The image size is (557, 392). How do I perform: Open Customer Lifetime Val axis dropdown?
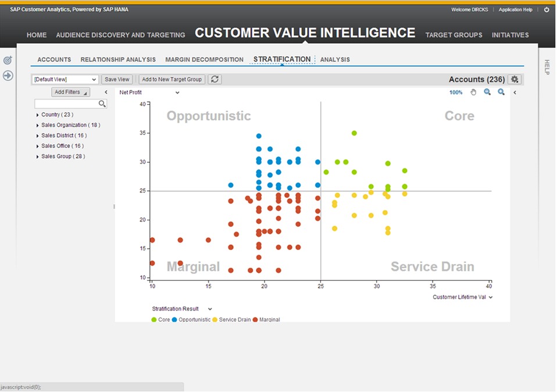462,297
